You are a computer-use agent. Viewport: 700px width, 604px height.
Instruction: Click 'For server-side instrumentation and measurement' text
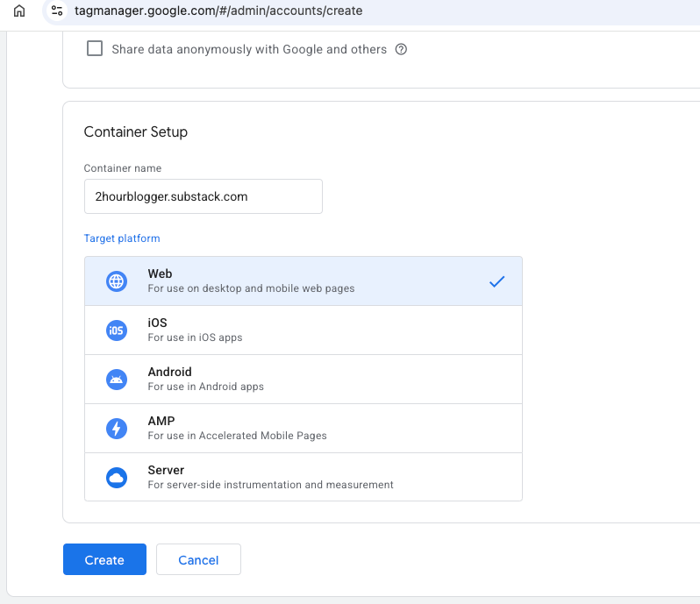point(270,485)
